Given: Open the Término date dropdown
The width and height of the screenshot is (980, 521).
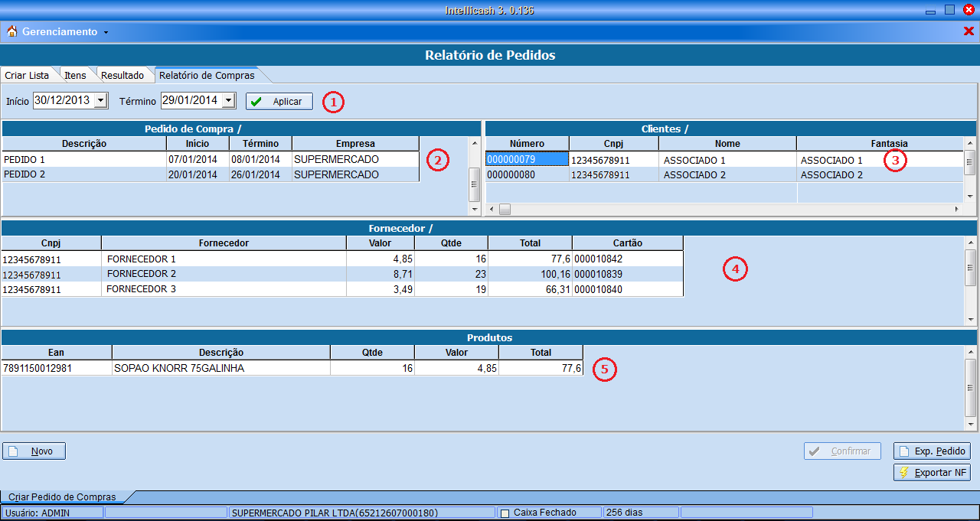Looking at the screenshot, I should [228, 101].
